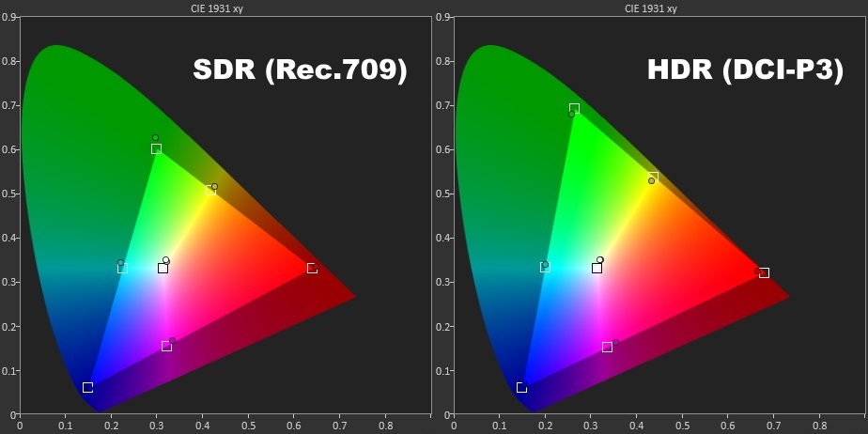Click the white point target square in SDR chart
The image size is (868, 434).
(163, 269)
